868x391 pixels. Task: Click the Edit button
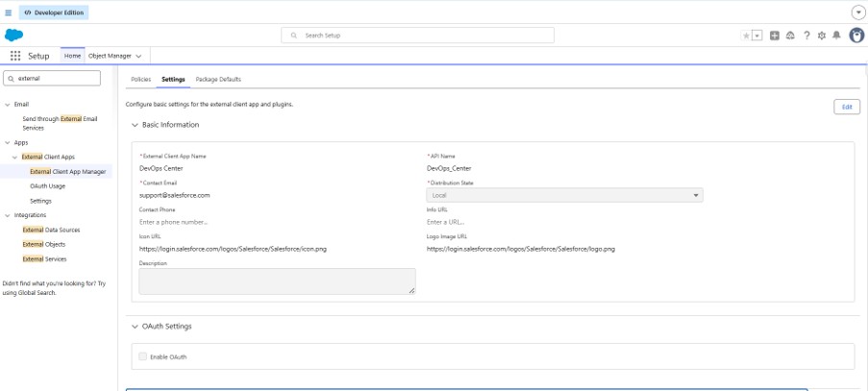point(847,107)
